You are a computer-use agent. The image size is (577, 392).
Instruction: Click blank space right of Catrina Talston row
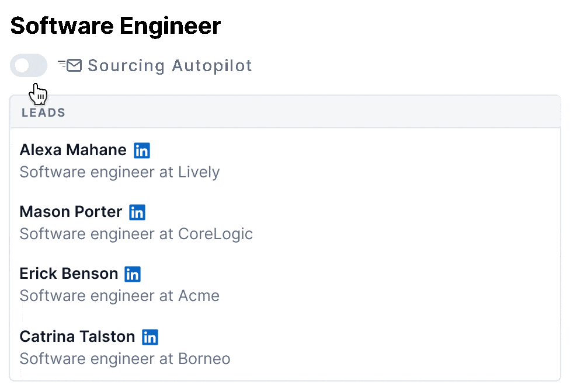(x=380, y=347)
